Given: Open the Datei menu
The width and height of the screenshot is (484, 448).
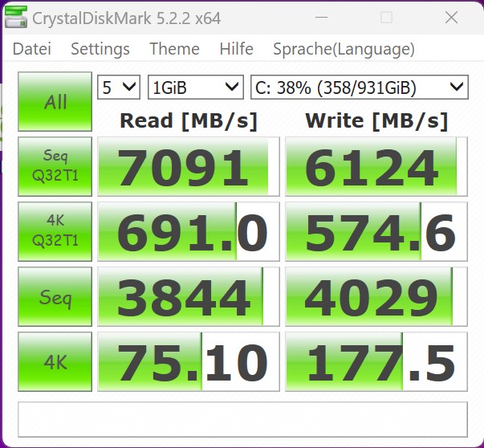Looking at the screenshot, I should (x=32, y=49).
